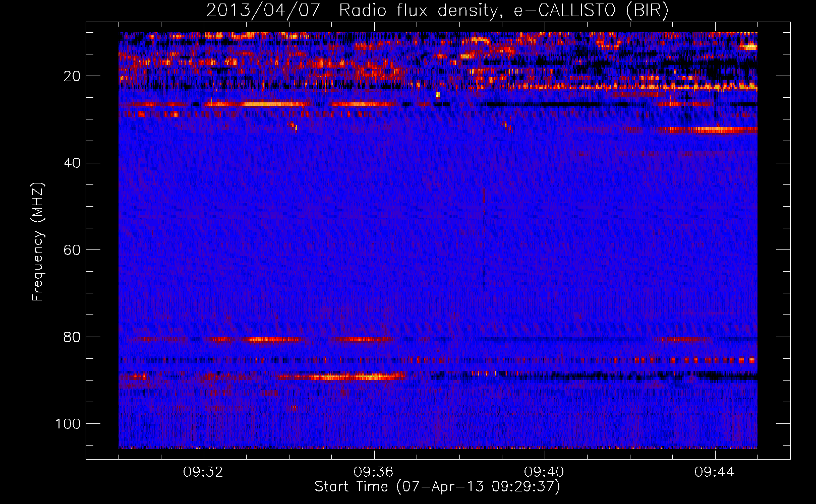
Task: Click the 80 frequency tick label
Action: click(72, 337)
